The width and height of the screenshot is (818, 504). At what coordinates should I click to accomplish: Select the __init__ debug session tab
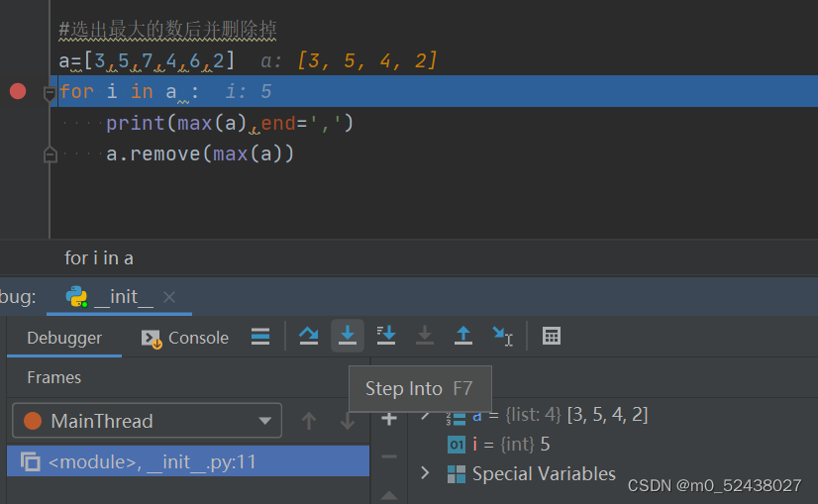click(119, 297)
